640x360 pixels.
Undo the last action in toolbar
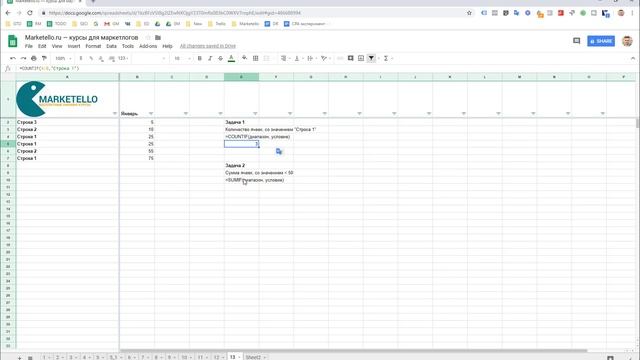click(13, 58)
